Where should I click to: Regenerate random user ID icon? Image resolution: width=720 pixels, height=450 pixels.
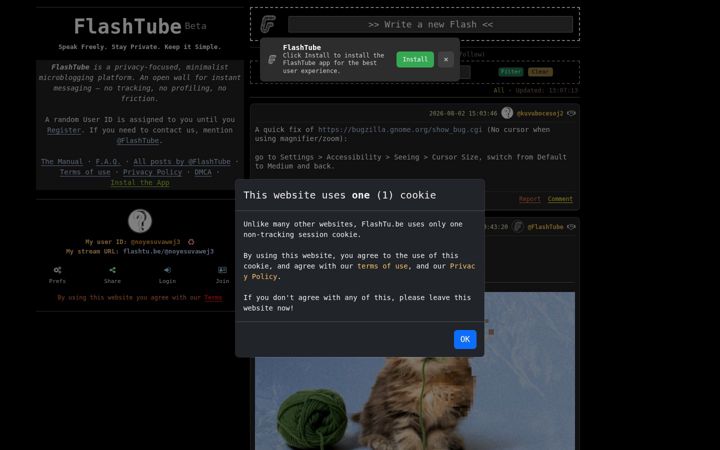[x=191, y=242]
